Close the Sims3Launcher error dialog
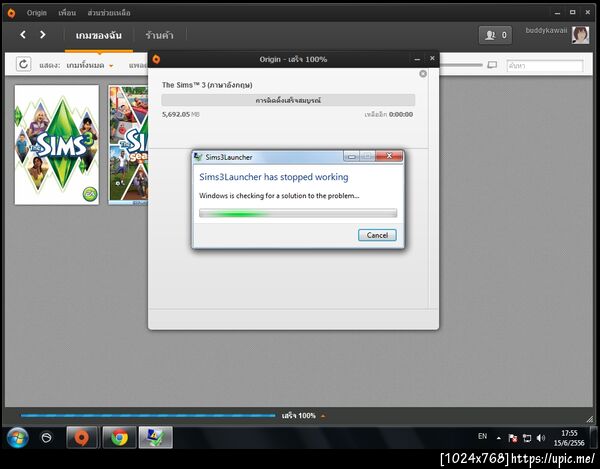Viewport: 600px width, 469px height. [389, 156]
